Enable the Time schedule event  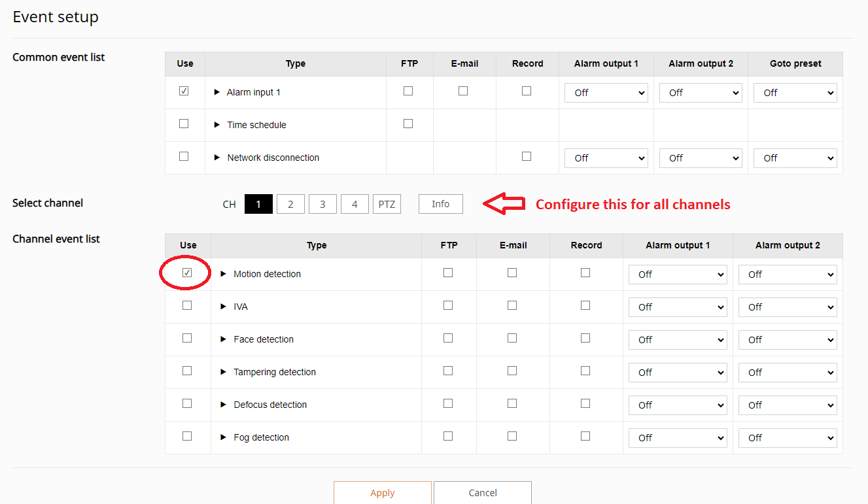(x=184, y=123)
